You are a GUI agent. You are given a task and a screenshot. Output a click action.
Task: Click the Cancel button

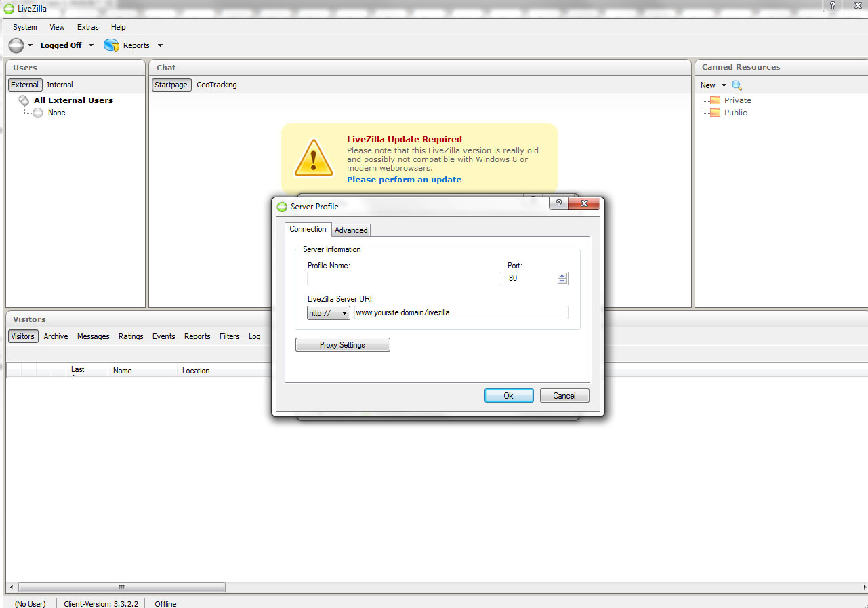point(564,396)
